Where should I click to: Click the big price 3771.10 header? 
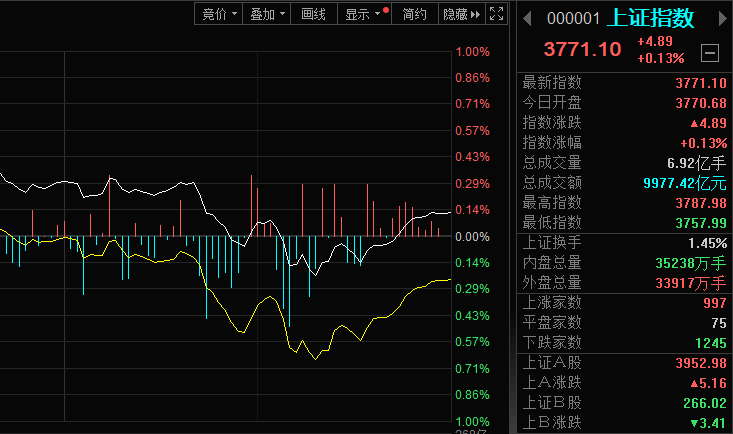pos(582,49)
